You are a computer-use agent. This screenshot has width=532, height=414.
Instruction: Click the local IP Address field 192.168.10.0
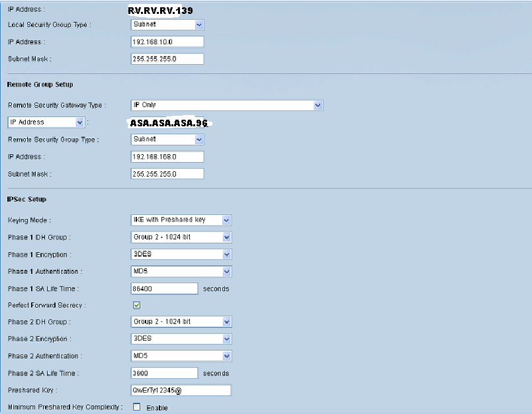[x=167, y=42]
